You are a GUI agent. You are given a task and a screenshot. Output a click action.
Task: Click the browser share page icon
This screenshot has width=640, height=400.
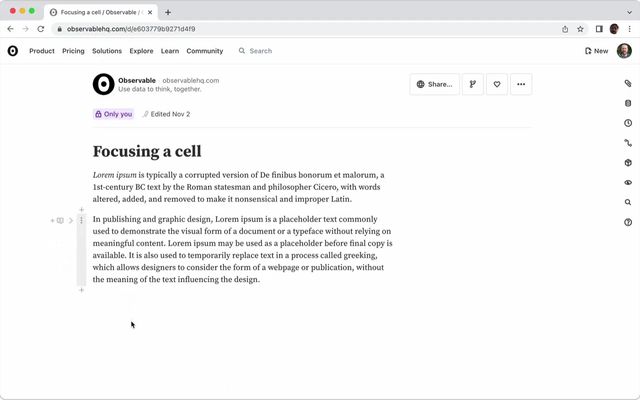point(565,29)
